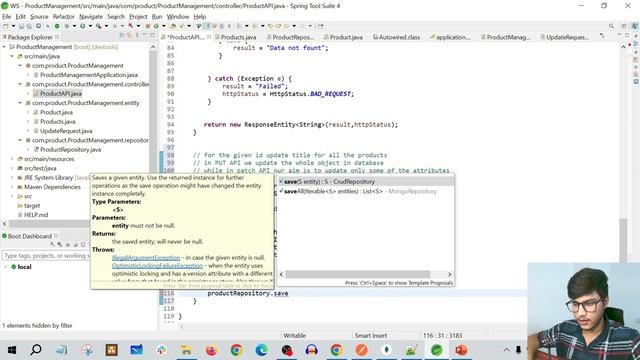Viewport: 640px width, 360px height.
Task: Click the proposal list scroll-right arrow
Action: click(450, 274)
